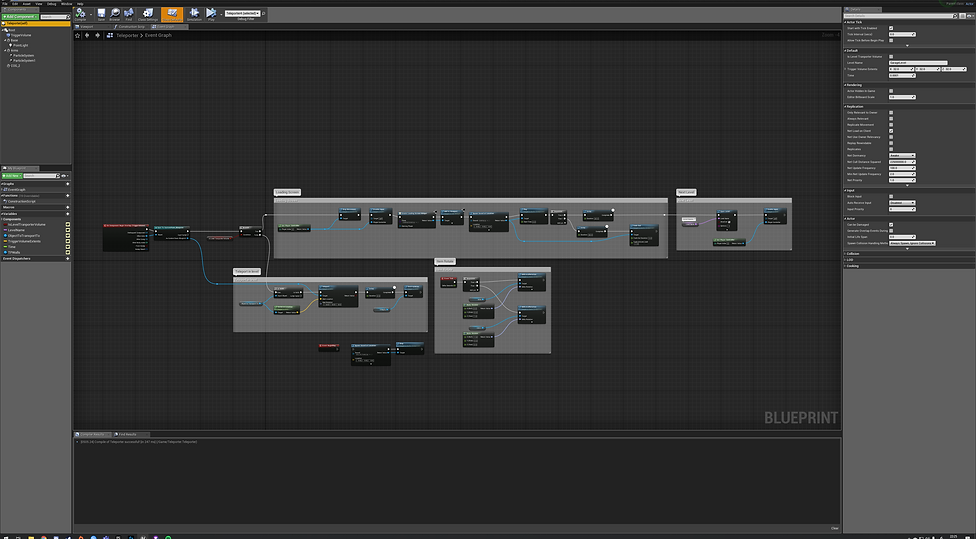Enable the Replicates checkbox
Screen dimensions: 976x539
(x=891, y=149)
